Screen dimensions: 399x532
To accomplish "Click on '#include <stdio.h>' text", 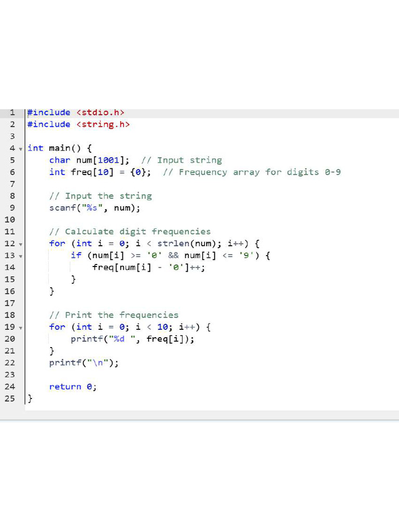I will coord(76,112).
